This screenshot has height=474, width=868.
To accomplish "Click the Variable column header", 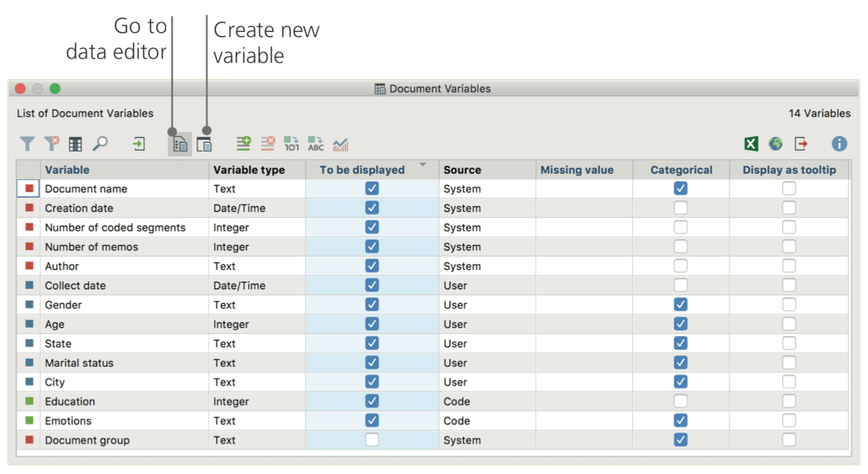I will 67,170.
